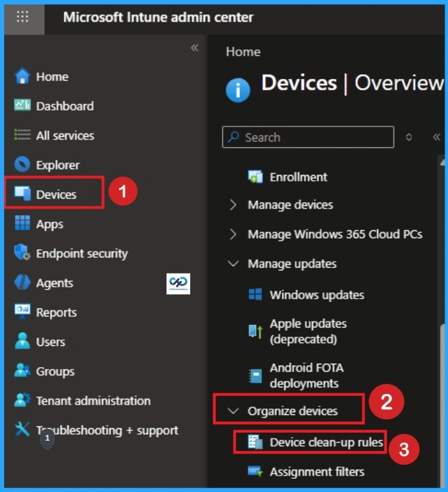The height and width of the screenshot is (492, 448).
Task: Open Assignment filters
Action: tap(317, 472)
